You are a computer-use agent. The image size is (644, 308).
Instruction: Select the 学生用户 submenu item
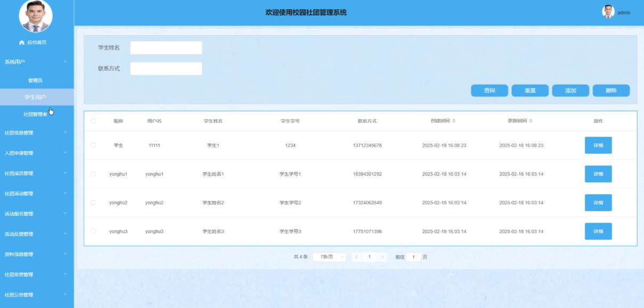[37, 97]
